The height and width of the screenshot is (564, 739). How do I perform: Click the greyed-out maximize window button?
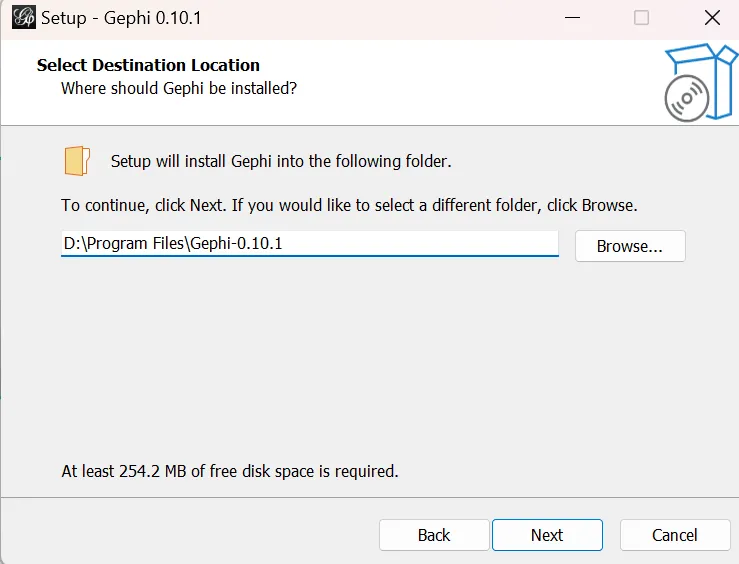point(641,18)
